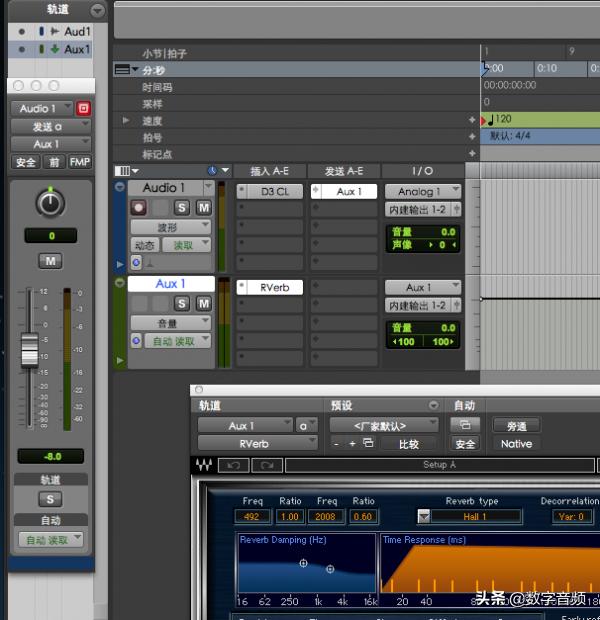The height and width of the screenshot is (620, 600).
Task: Click the first Freq value field 492
Action: tap(252, 516)
